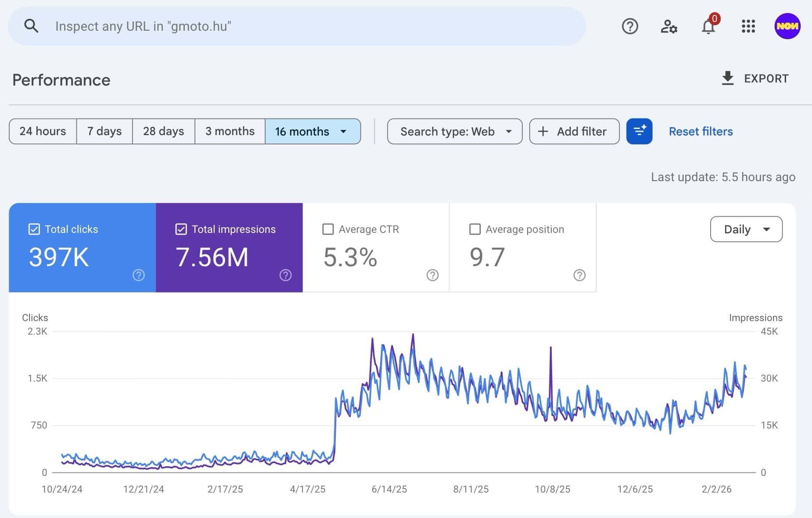
Task: Open help tooltip for Average position
Action: tap(580, 275)
